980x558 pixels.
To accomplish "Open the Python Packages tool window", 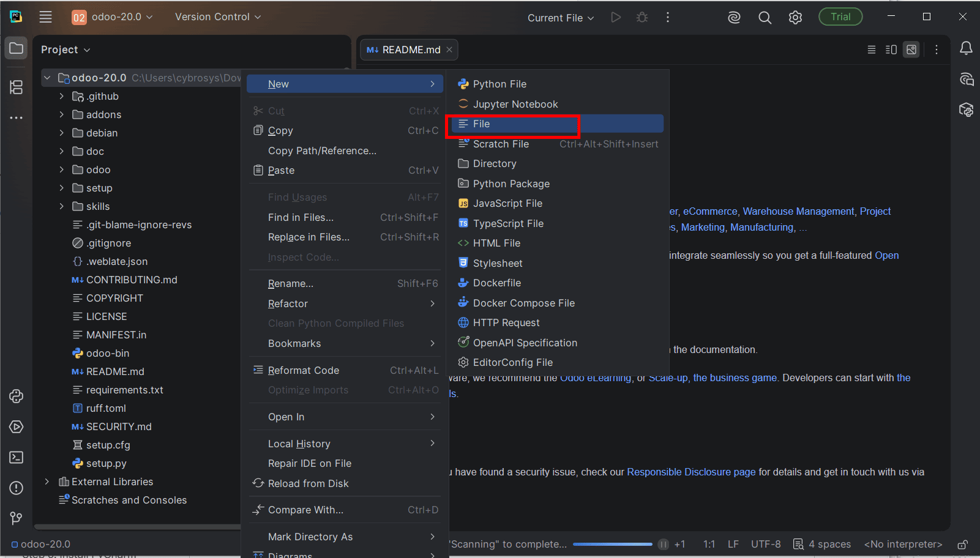I will coord(17,396).
